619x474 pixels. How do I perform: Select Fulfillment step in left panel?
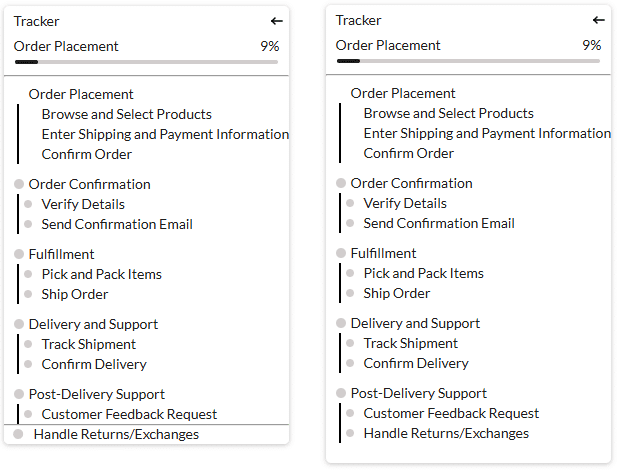61,254
